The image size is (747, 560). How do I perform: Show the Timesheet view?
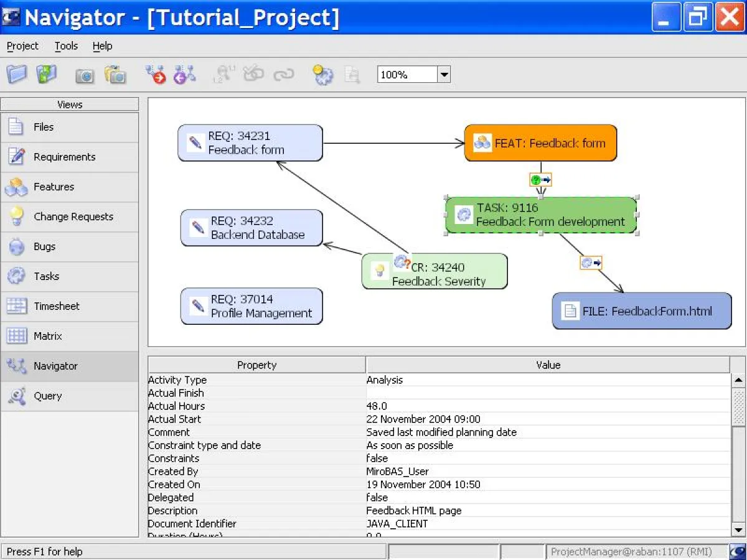[56, 306]
